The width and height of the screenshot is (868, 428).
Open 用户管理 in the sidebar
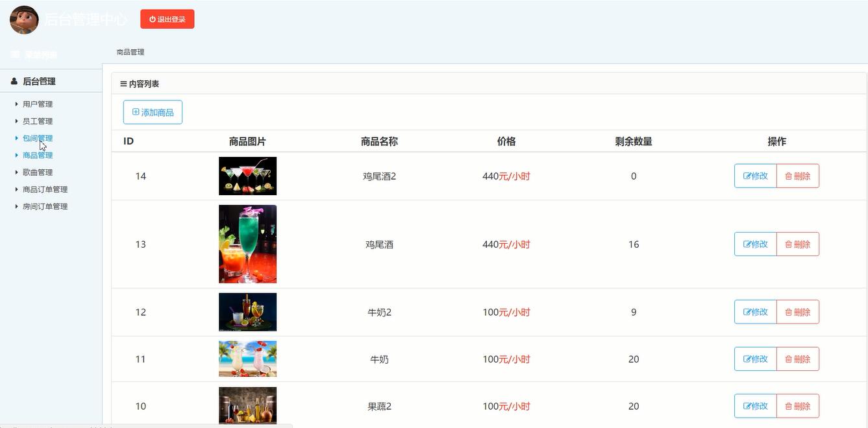(38, 104)
